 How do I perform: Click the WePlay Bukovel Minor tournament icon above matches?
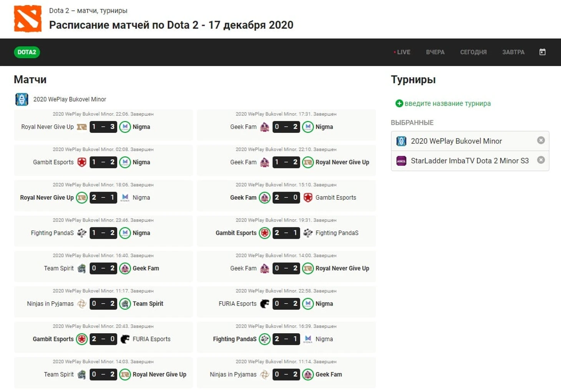tap(22, 99)
